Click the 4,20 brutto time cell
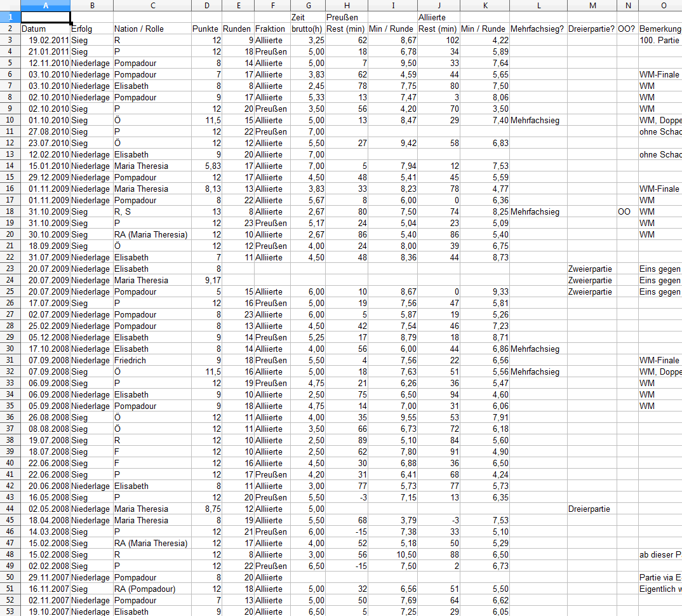Screen dimensions: 682x616 (308, 474)
